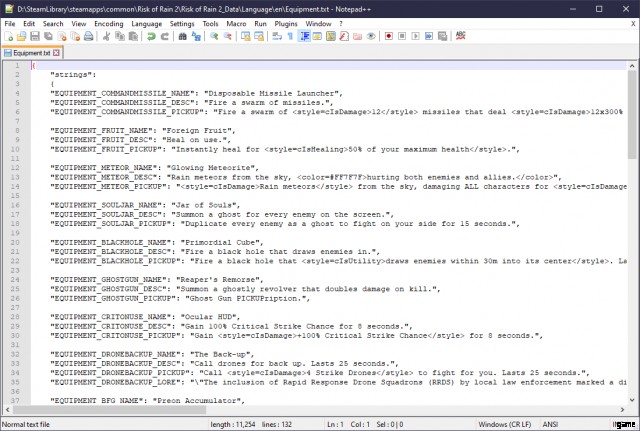
Task: Start macro recording with red dot icon
Action: [x=387, y=36]
